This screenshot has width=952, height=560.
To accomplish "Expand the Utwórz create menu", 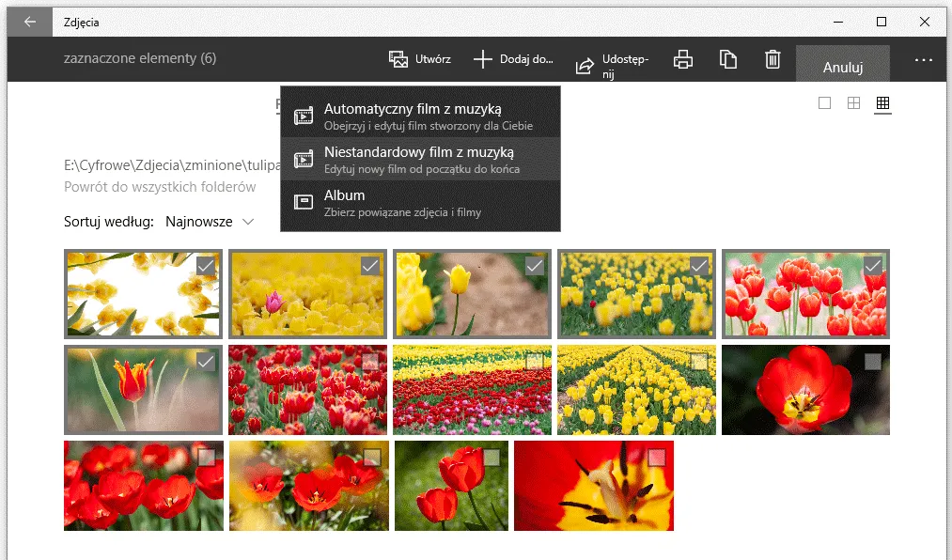I will click(x=420, y=59).
